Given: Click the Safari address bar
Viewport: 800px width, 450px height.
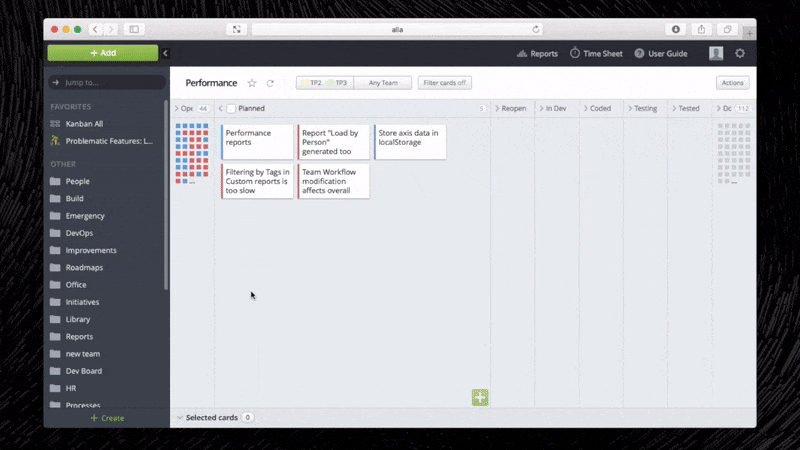Looking at the screenshot, I should click(397, 30).
